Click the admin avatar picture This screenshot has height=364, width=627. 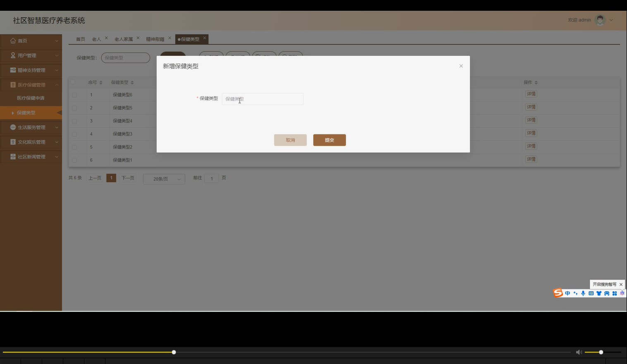tap(600, 20)
